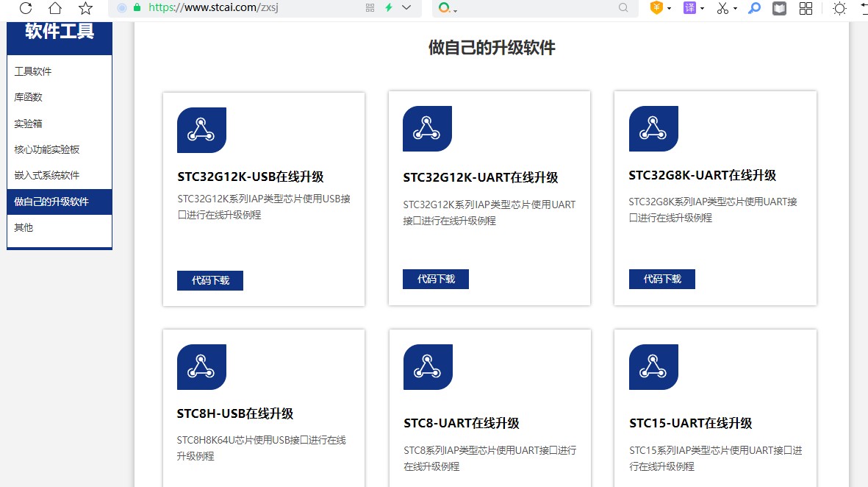Open STC15-UART在线升级 title

coord(690,423)
